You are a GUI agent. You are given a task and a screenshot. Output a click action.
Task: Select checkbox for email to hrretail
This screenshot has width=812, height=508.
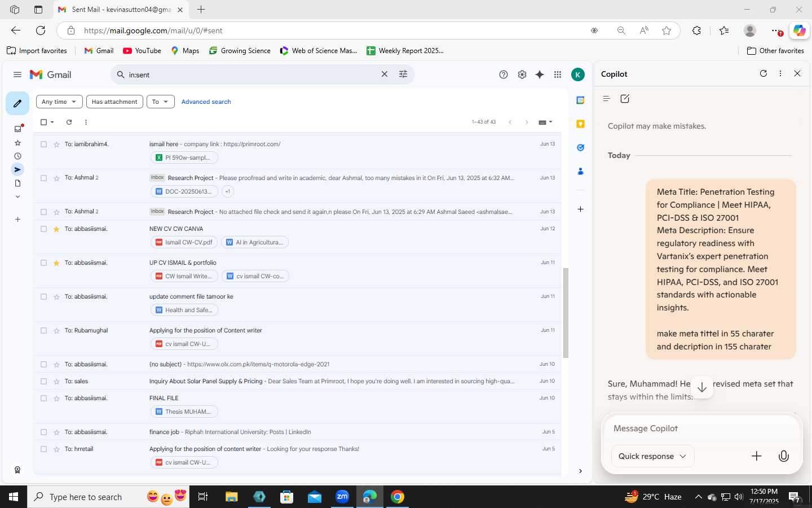pyautogui.click(x=43, y=449)
